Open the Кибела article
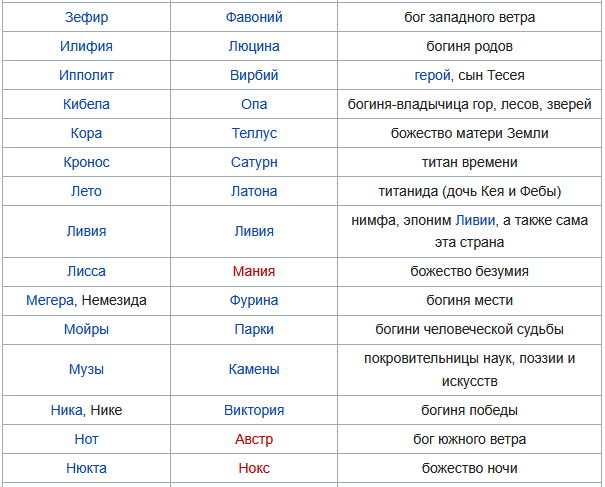The height and width of the screenshot is (487, 605). pos(86,104)
